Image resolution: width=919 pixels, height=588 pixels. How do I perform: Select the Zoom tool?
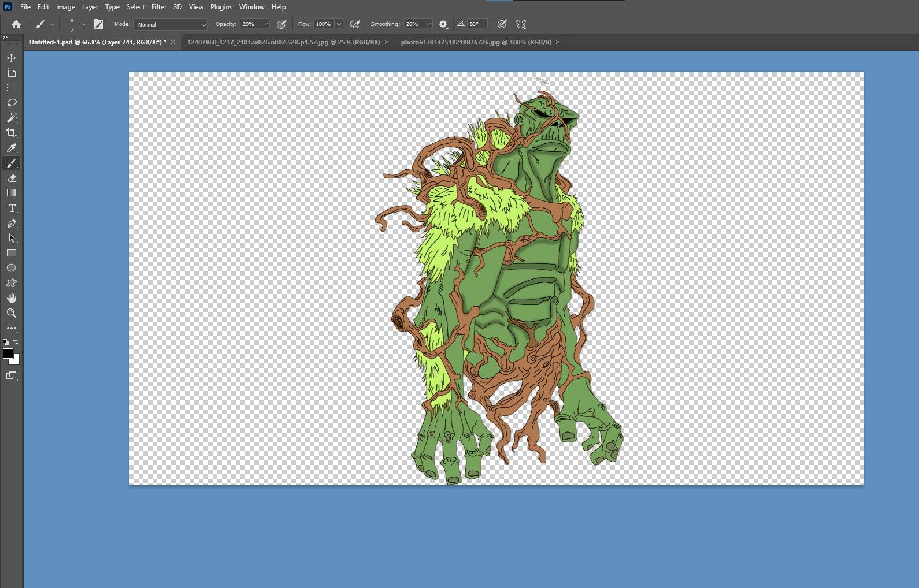click(x=11, y=313)
